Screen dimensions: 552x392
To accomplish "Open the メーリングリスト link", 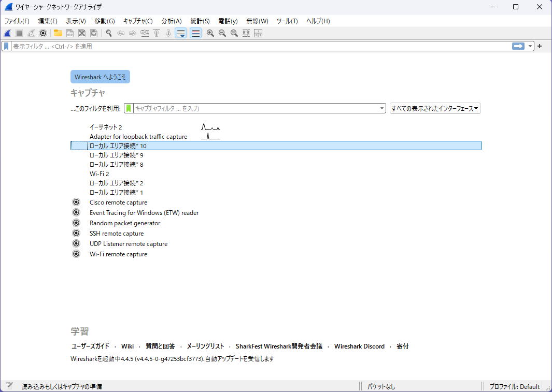I will pos(205,346).
